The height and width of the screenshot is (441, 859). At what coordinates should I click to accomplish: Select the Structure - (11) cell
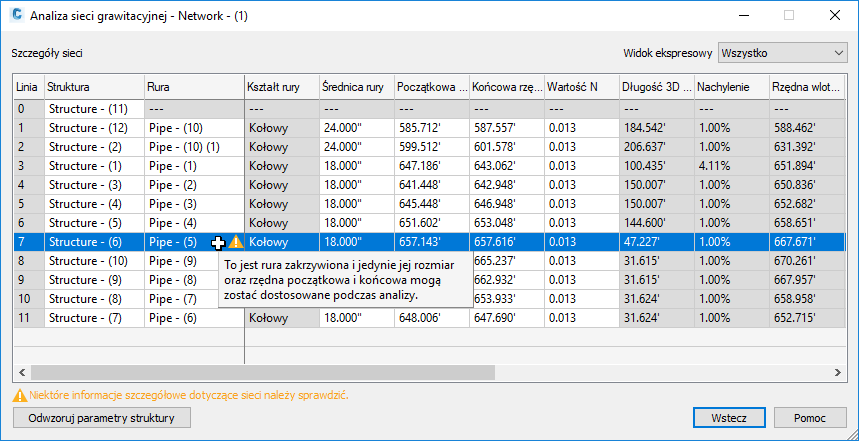(x=94, y=109)
